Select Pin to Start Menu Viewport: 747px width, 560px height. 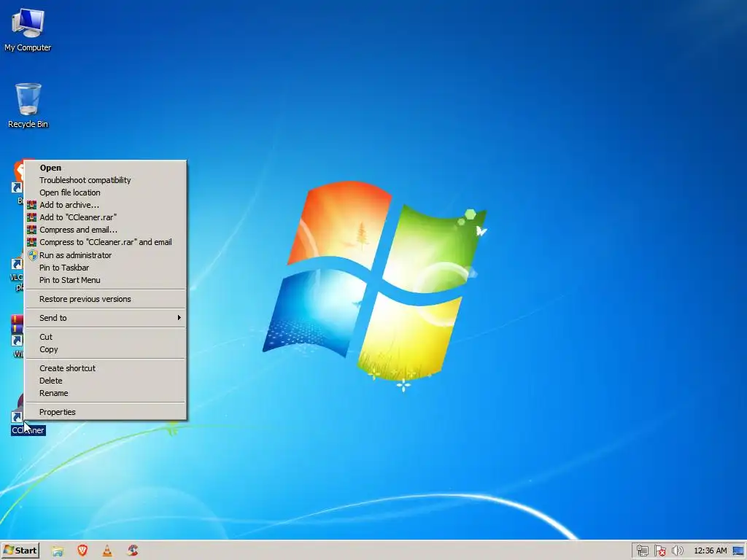tap(105, 280)
